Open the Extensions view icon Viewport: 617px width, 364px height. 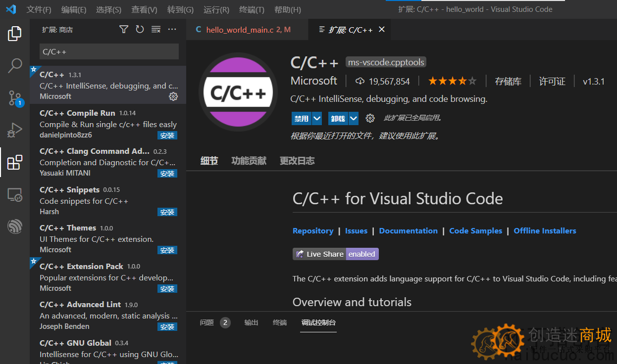14,162
